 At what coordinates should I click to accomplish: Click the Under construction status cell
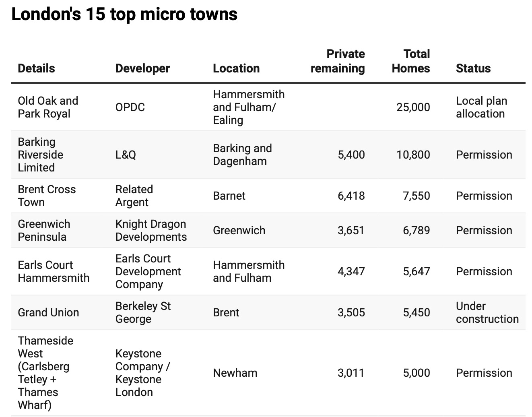[x=487, y=312]
